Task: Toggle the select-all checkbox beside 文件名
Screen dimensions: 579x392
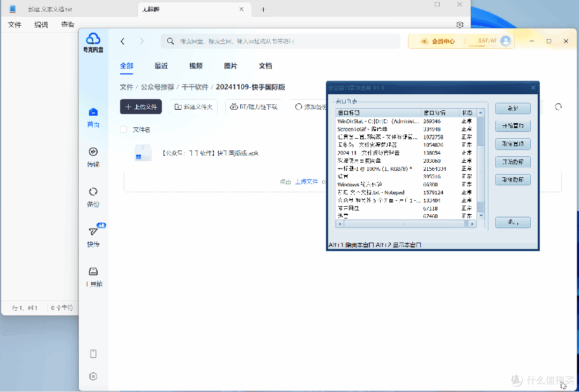Action: coord(123,130)
